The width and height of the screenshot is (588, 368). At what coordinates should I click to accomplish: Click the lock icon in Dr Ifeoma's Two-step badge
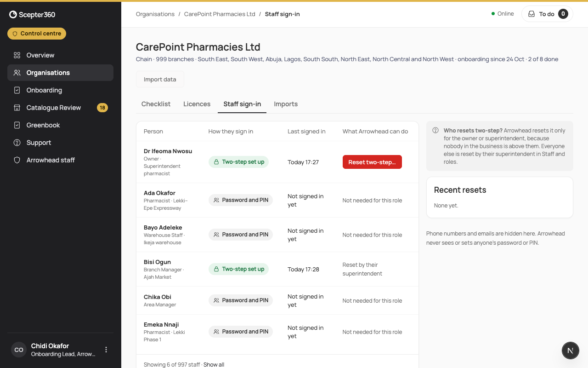click(x=216, y=162)
